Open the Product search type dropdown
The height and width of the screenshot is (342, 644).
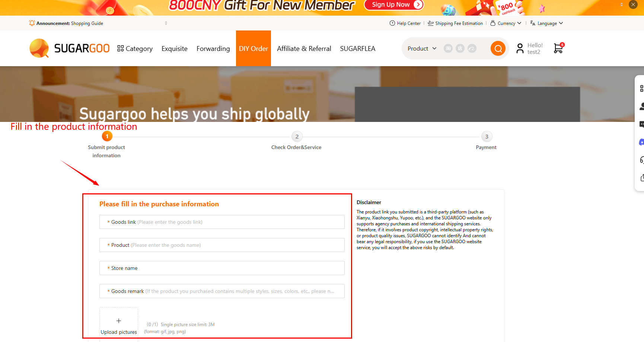pyautogui.click(x=421, y=48)
